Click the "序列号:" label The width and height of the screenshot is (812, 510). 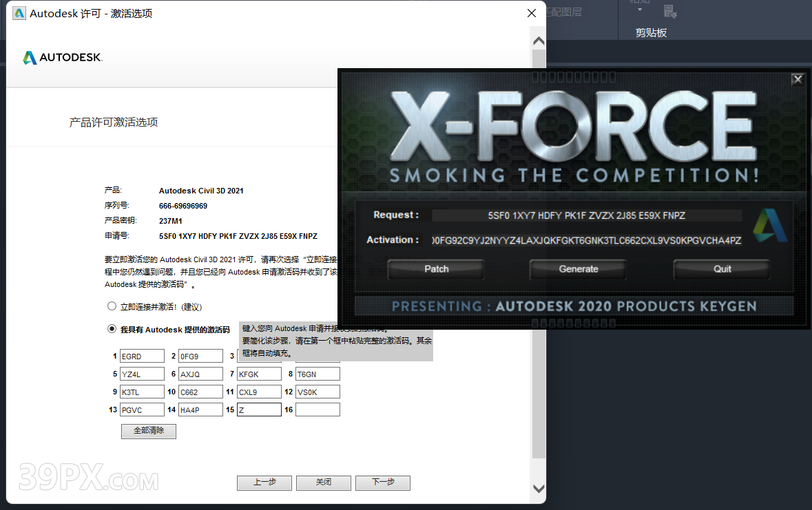(x=117, y=206)
